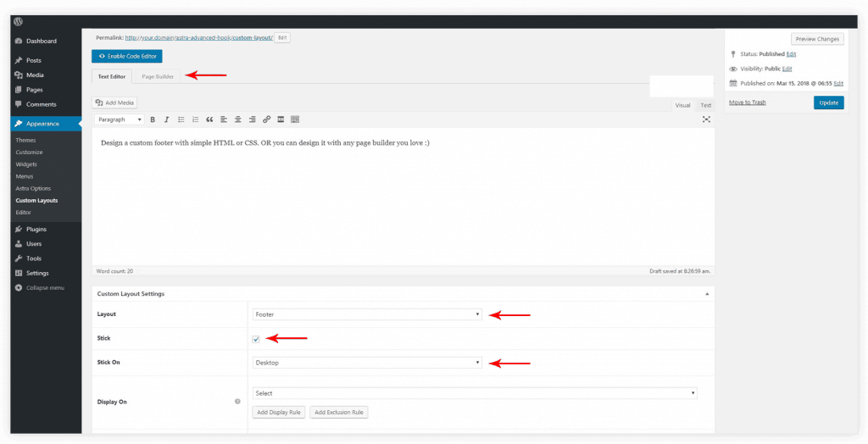Click the insert link icon
The width and height of the screenshot is (868, 444).
click(x=267, y=119)
